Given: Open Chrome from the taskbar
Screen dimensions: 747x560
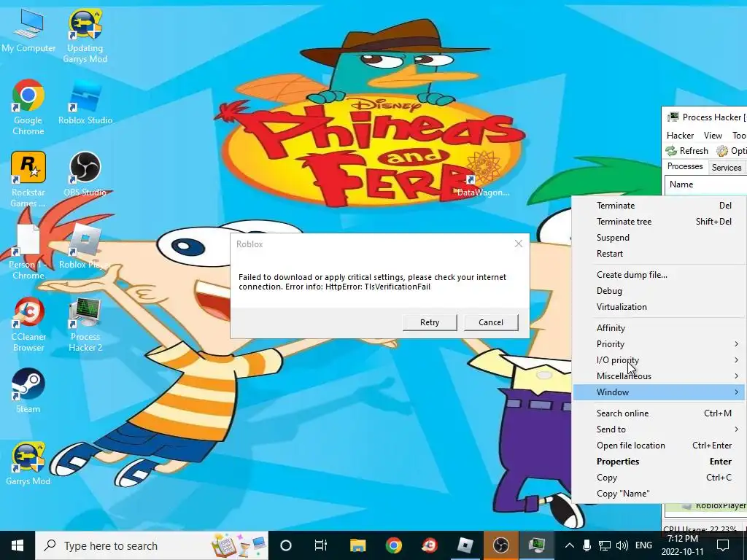Looking at the screenshot, I should tap(393, 545).
